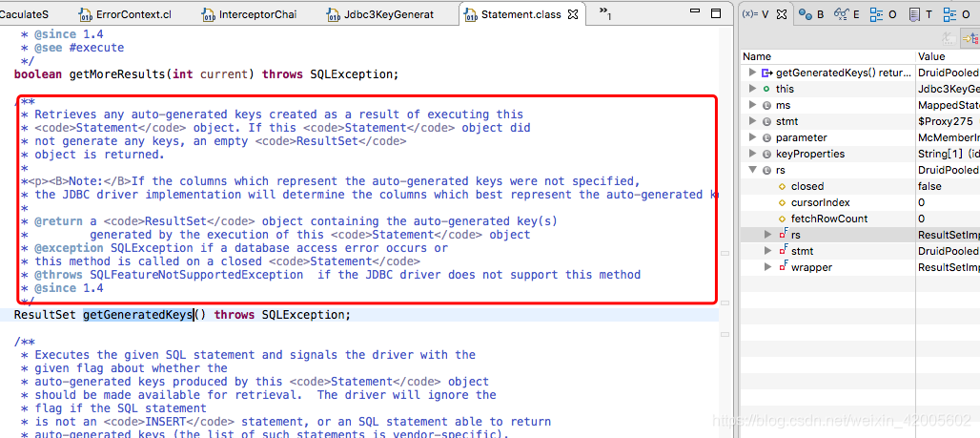Click '@see #execute' Javadoc reference
The image size is (980, 438).
79,48
